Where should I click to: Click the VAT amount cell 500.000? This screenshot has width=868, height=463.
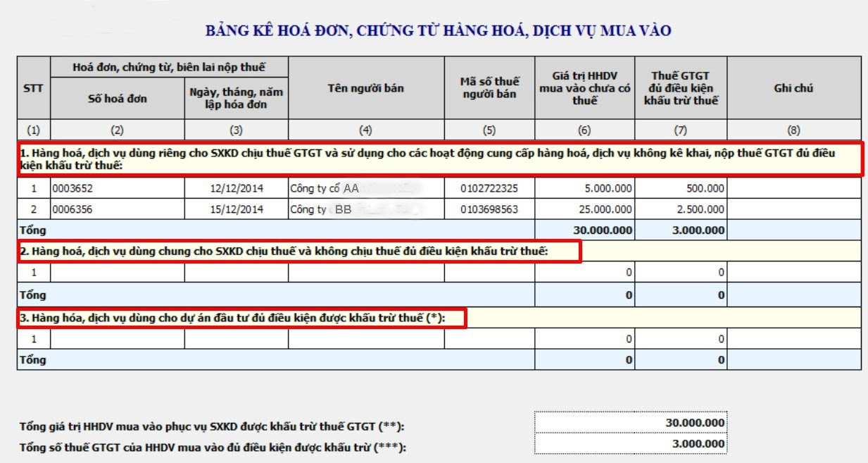click(x=680, y=188)
